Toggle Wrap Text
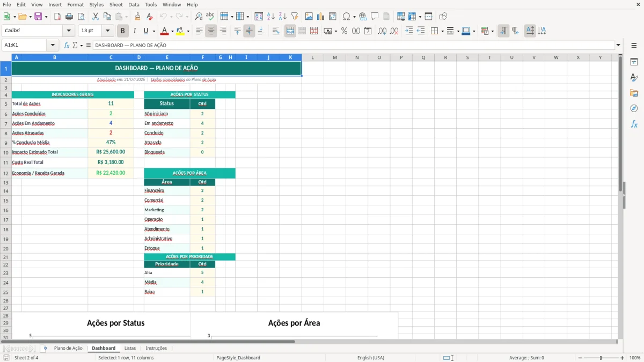Viewport: 644px width, 362px height. pos(276,31)
